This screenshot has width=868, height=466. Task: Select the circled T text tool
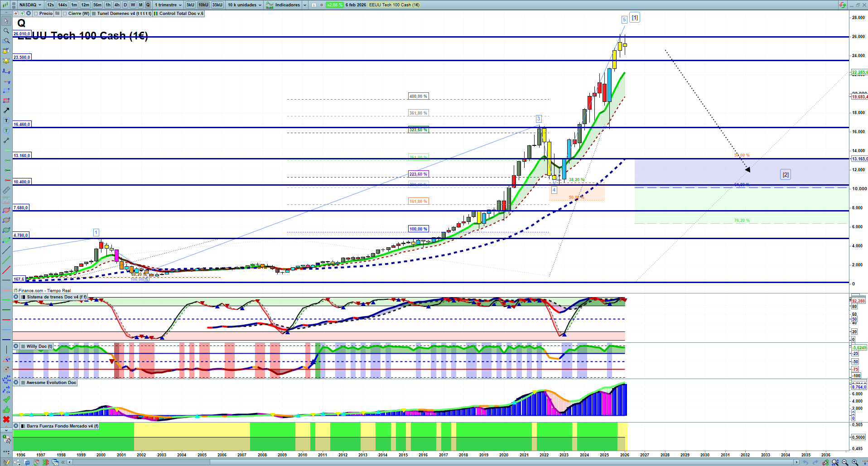coord(6,130)
